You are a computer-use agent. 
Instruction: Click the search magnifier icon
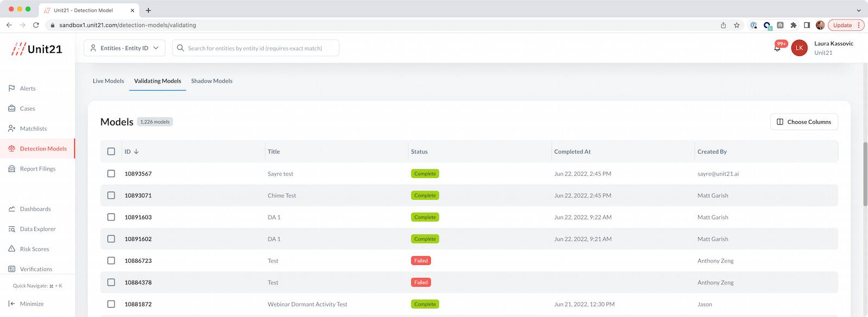[180, 48]
